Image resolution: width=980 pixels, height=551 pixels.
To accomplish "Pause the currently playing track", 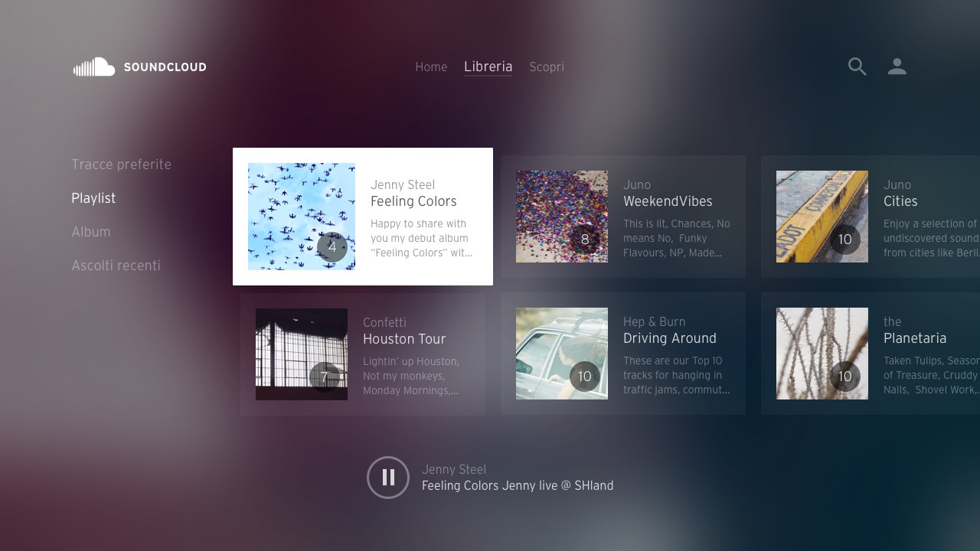I will coord(388,478).
